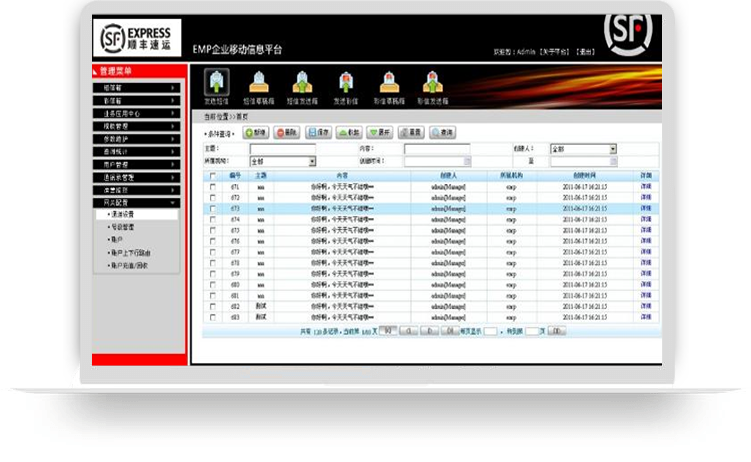The width and height of the screenshot is (751, 462).
Task: Click the floppy disk 保存 save button
Action: (x=319, y=133)
